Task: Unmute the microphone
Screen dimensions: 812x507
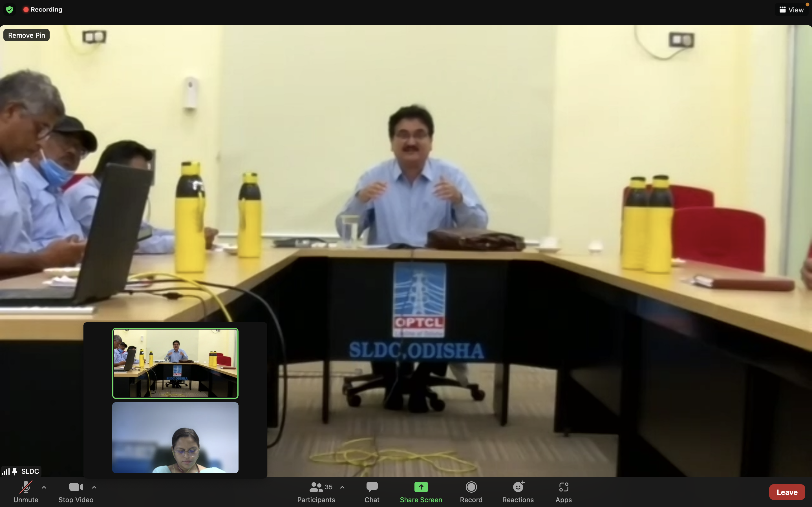Action: point(26,487)
